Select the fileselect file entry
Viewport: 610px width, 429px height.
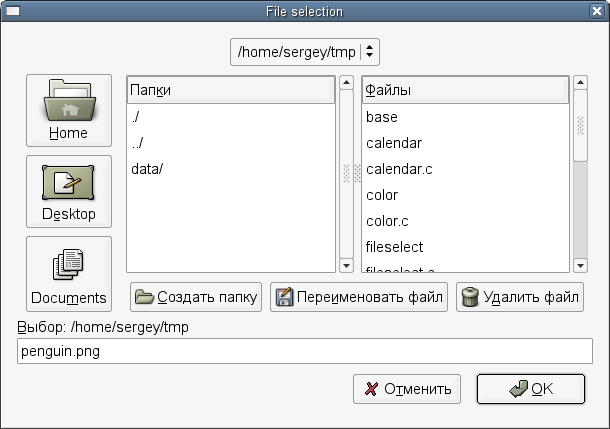pos(395,247)
